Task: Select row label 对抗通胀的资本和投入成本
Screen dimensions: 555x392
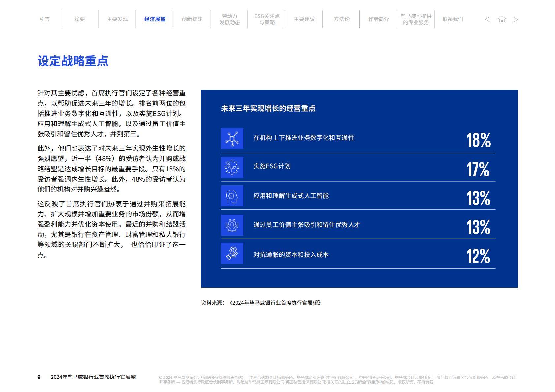Action: (291, 255)
